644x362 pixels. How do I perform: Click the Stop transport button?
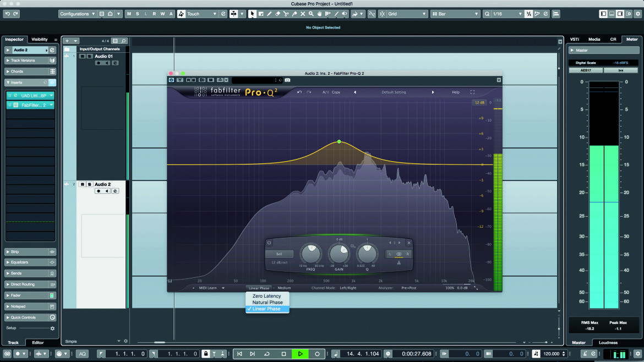click(x=283, y=353)
